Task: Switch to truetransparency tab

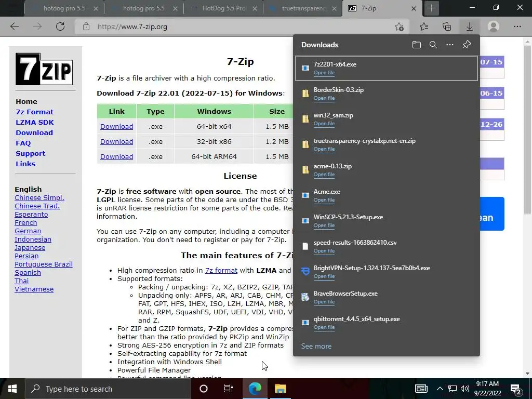Action: coord(303,8)
